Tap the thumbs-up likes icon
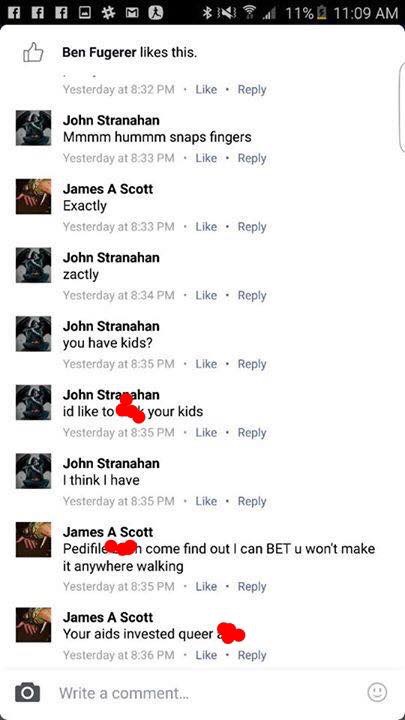Image resolution: width=405 pixels, height=720 pixels. tap(33, 53)
